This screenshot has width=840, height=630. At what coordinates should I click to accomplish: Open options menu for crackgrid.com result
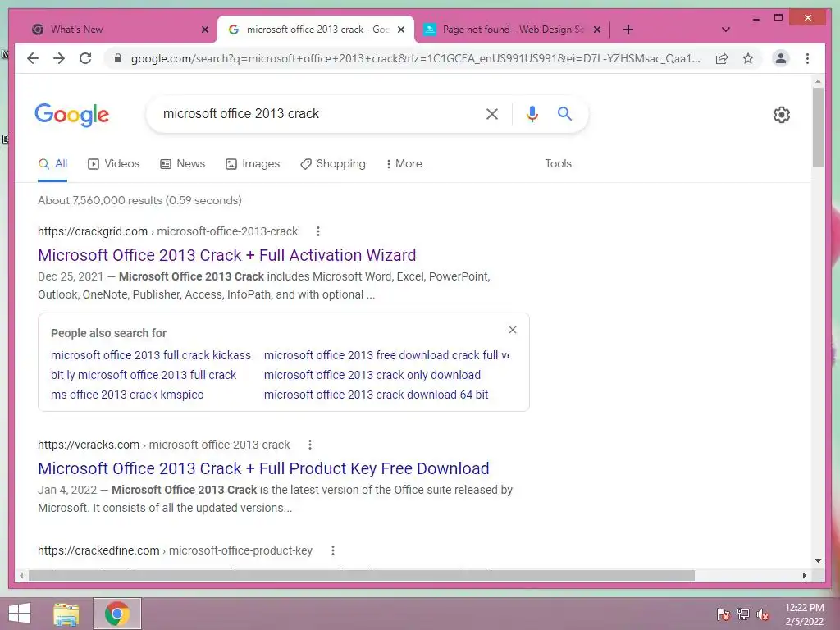[318, 231]
